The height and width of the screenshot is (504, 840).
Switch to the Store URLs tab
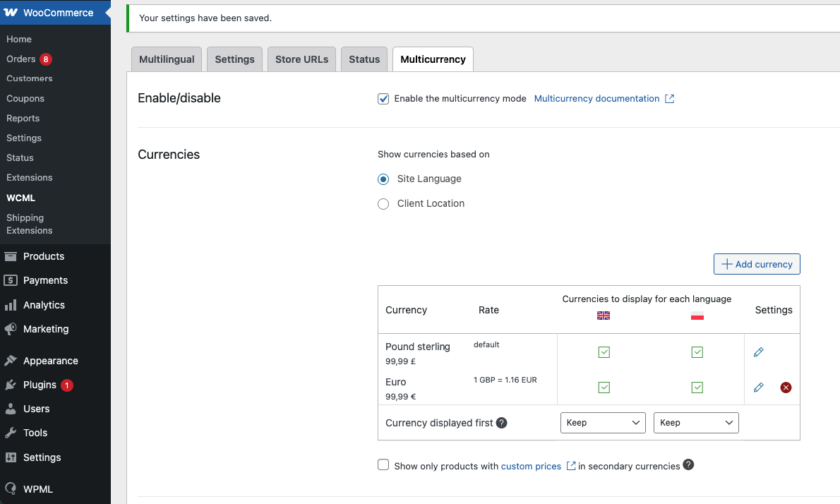click(x=301, y=59)
